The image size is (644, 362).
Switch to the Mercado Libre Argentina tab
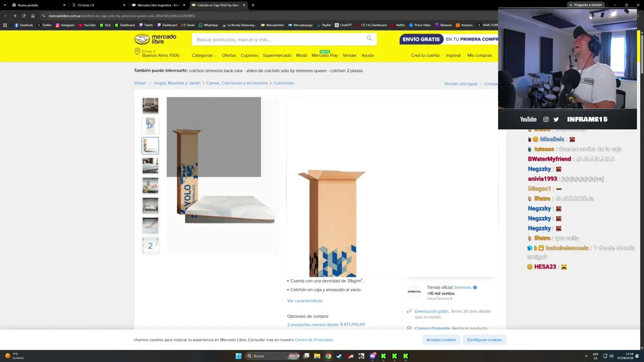coord(157,5)
